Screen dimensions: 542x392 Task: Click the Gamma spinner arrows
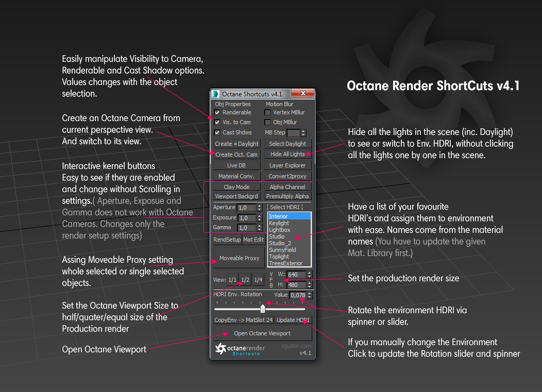(260, 228)
